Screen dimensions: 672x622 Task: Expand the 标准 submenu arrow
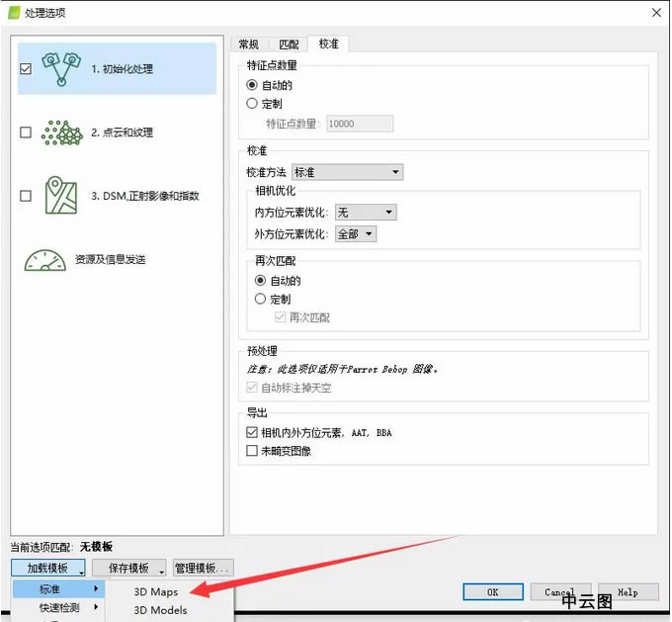coord(97,588)
